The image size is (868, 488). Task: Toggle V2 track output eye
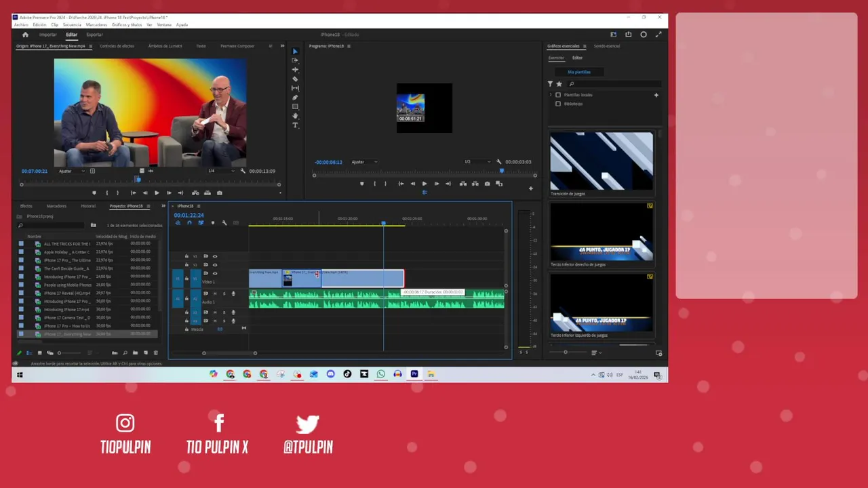tap(215, 265)
